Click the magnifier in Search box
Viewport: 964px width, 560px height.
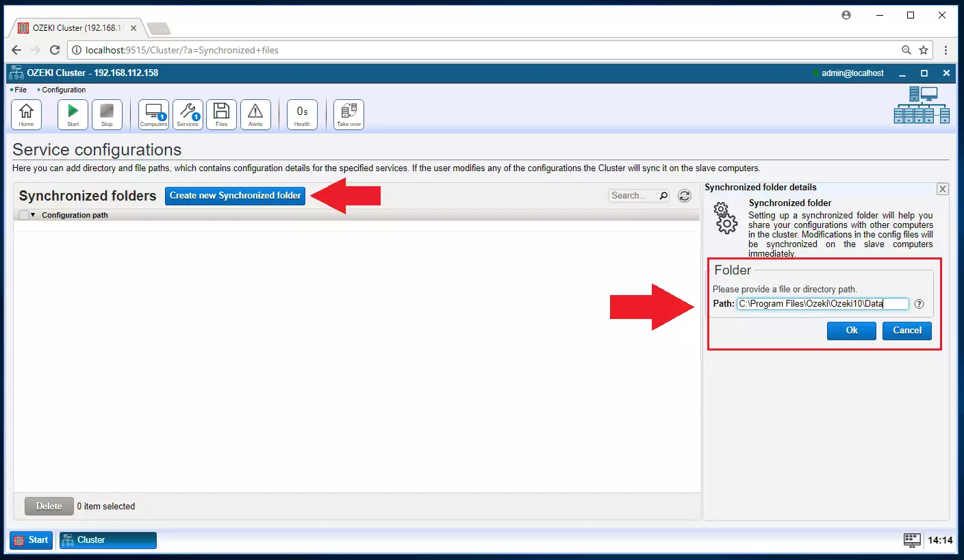663,196
